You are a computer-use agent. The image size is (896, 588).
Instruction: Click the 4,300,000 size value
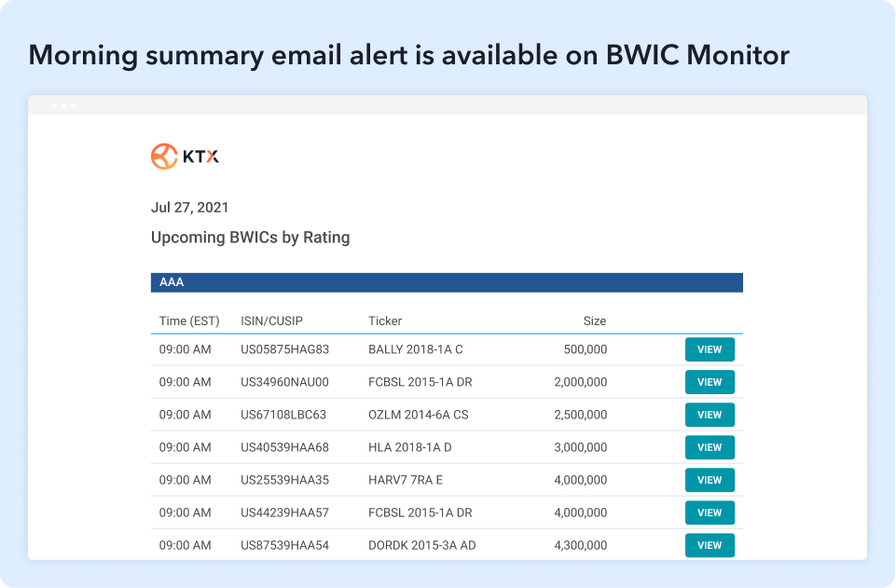pyautogui.click(x=580, y=545)
